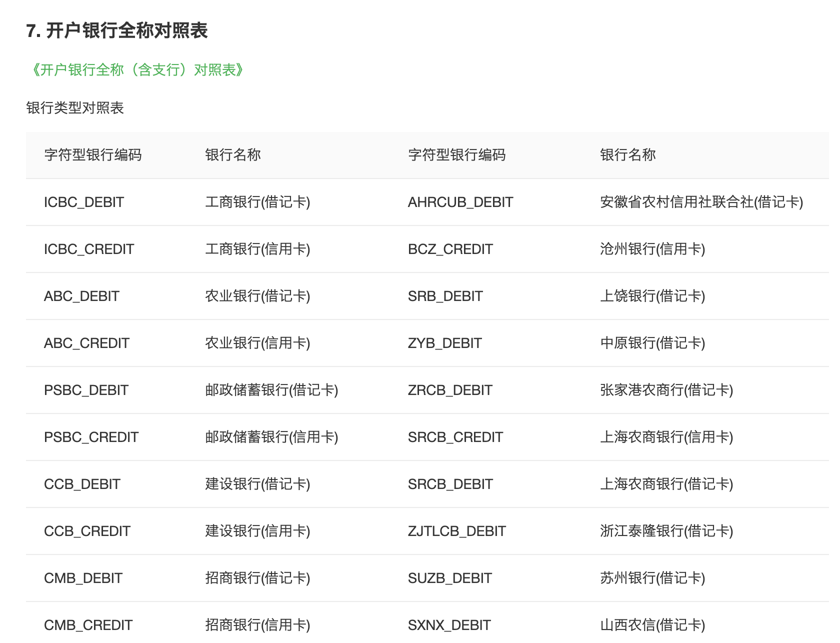Click the heading 7. 开户银行全称对照表
840x643 pixels.
tap(117, 31)
